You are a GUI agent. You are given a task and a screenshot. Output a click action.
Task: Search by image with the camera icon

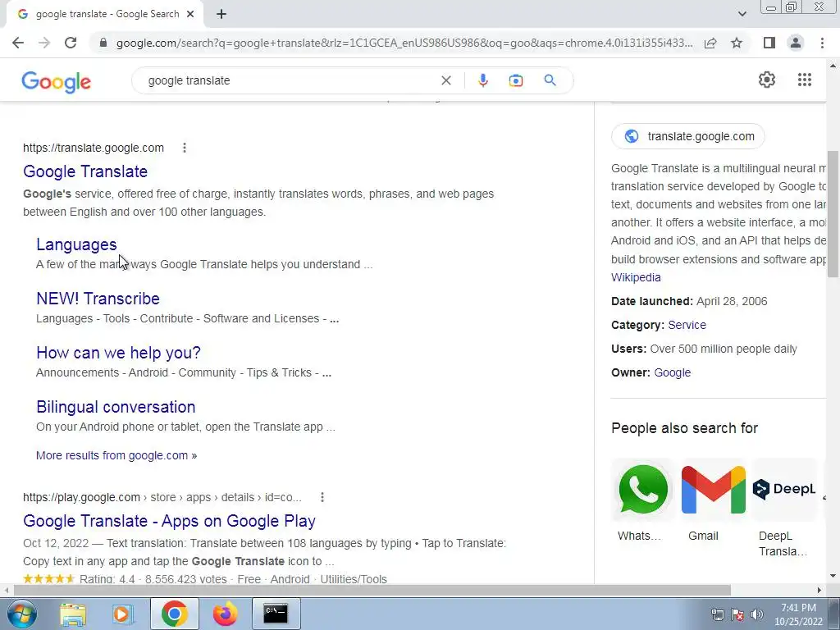(x=516, y=80)
